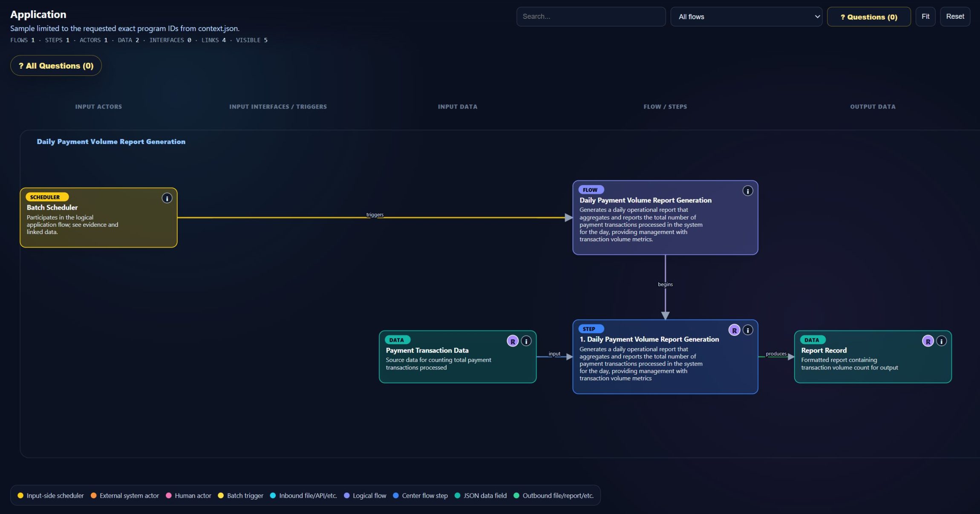Open info icon on Batch Scheduler card

click(x=167, y=198)
